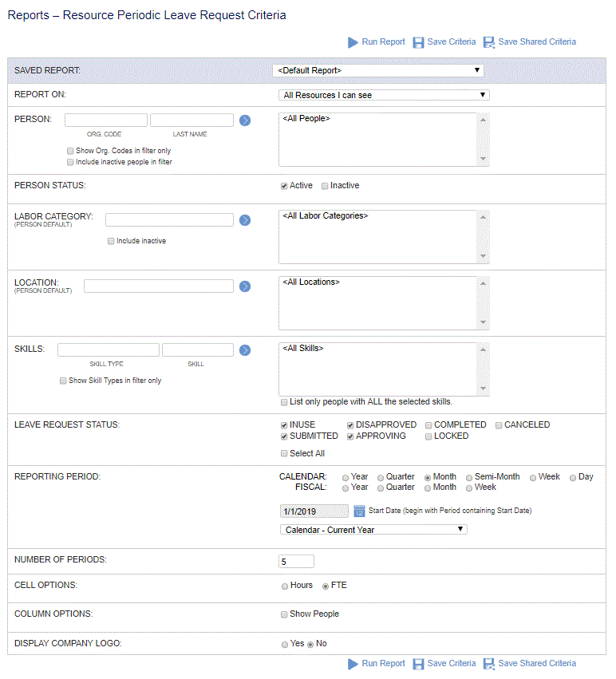Select Fiscal Week reporting period
Image resolution: width=616 pixels, height=679 pixels.
tap(469, 488)
